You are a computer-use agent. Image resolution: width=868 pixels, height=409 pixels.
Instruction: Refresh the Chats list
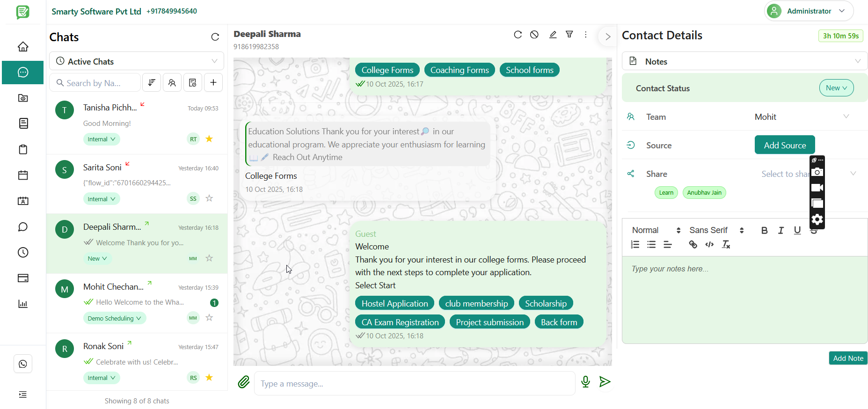click(x=215, y=37)
